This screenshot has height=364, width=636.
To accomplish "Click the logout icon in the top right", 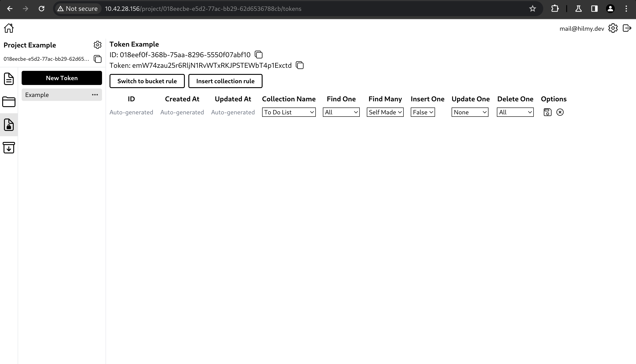I will (x=627, y=28).
